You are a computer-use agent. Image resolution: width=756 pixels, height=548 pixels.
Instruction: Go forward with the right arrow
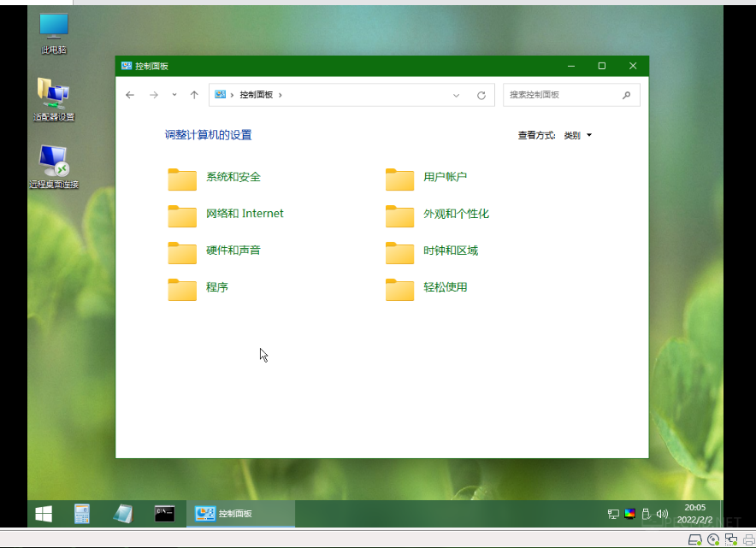click(154, 95)
